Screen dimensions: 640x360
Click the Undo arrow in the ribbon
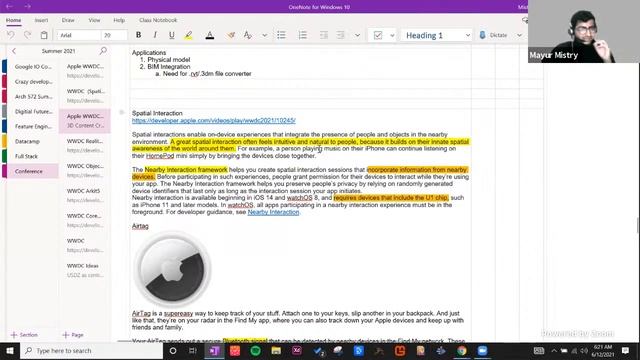(x=11, y=35)
